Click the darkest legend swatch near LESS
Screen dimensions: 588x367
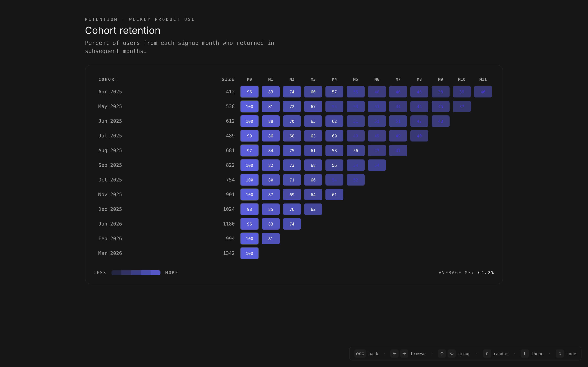(x=116, y=273)
